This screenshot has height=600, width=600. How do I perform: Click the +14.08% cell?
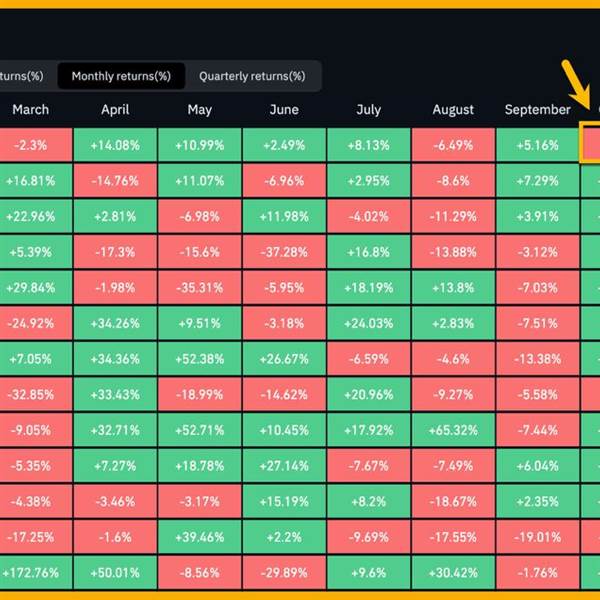tap(115, 145)
